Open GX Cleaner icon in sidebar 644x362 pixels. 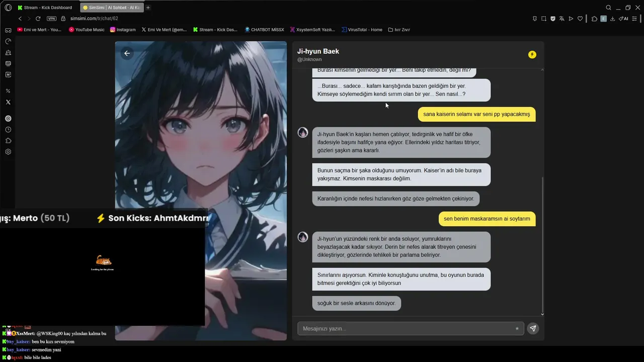[8, 52]
